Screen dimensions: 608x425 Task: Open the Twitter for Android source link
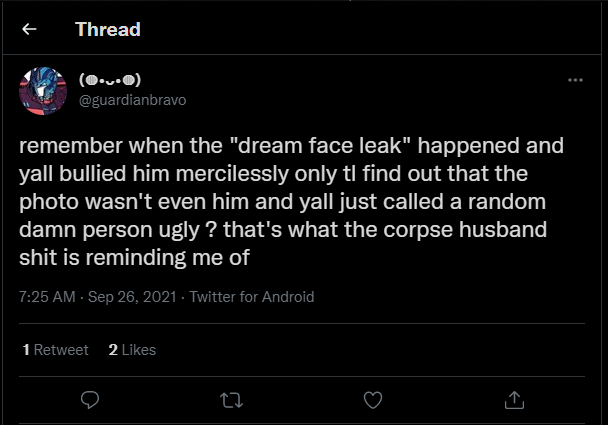(x=252, y=297)
